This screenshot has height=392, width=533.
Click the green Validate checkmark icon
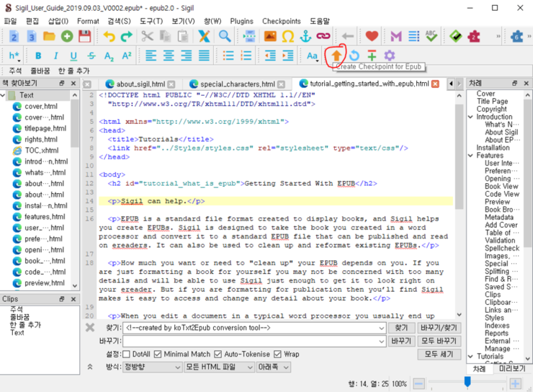click(x=455, y=36)
